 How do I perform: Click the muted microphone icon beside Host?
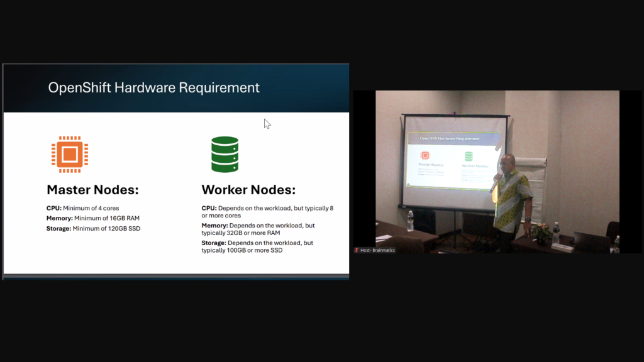[x=357, y=250]
